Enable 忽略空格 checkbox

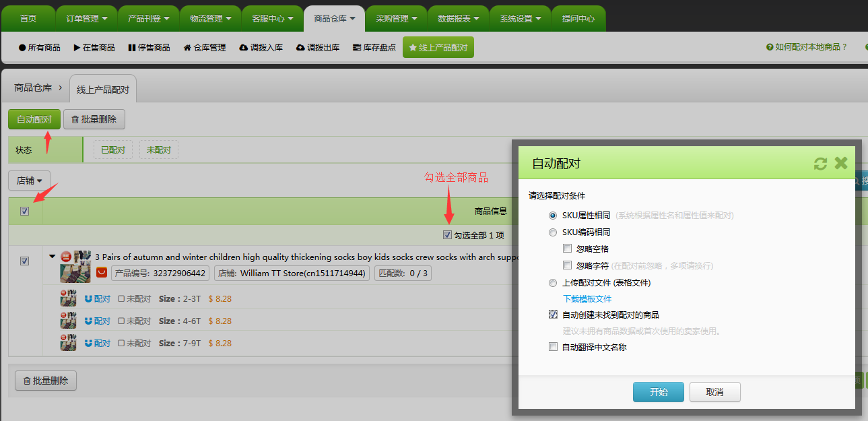(567, 249)
